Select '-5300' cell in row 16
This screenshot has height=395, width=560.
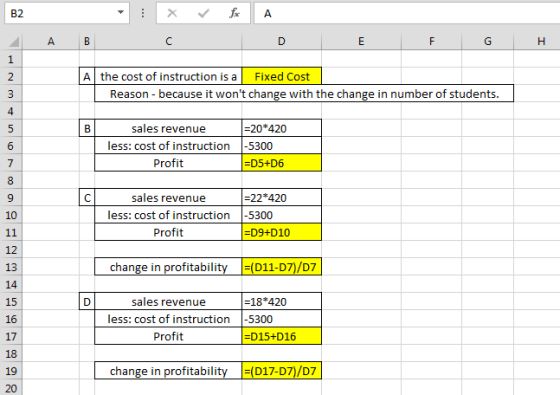pyautogui.click(x=281, y=319)
